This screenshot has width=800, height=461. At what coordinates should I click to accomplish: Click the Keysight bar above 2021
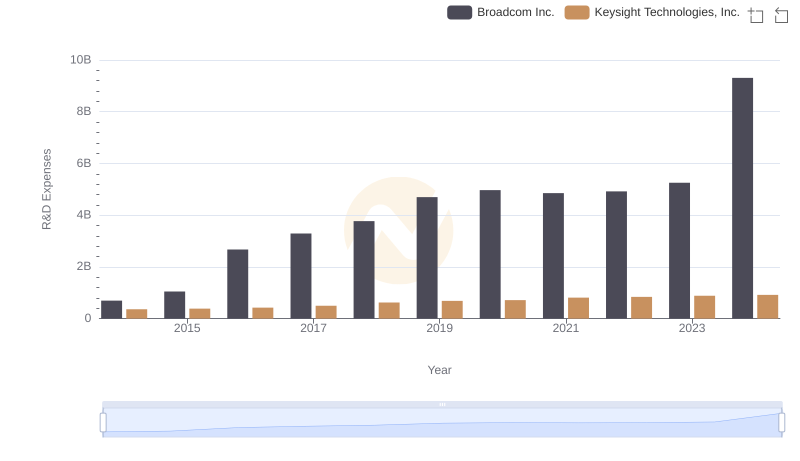click(579, 308)
